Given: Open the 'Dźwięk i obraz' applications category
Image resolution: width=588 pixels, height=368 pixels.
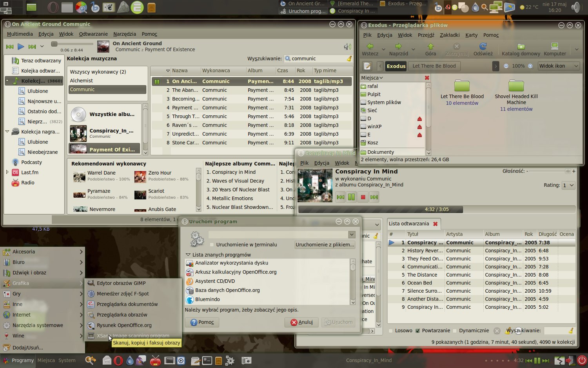Looking at the screenshot, I should point(43,273).
